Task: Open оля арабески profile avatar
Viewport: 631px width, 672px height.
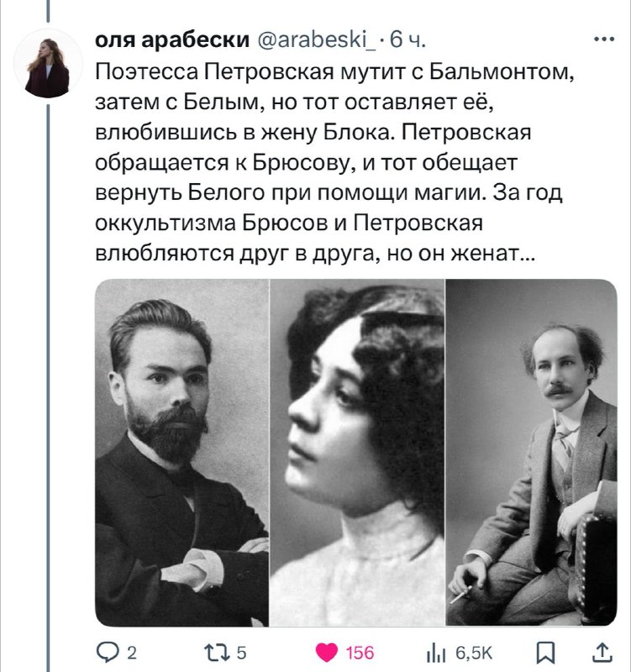Action: pyautogui.click(x=48, y=63)
